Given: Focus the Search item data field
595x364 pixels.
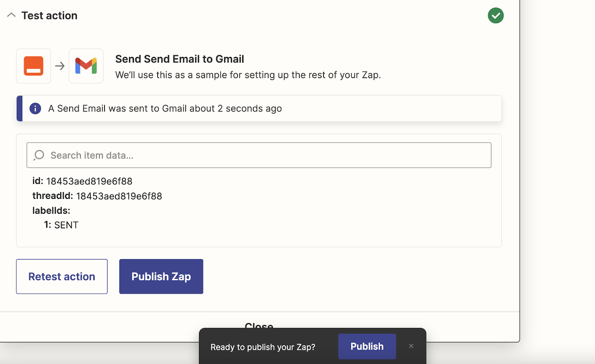Looking at the screenshot, I should pos(259,155).
